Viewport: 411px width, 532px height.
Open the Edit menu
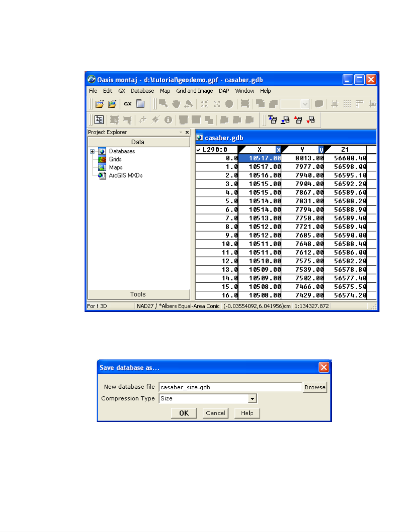click(x=108, y=91)
